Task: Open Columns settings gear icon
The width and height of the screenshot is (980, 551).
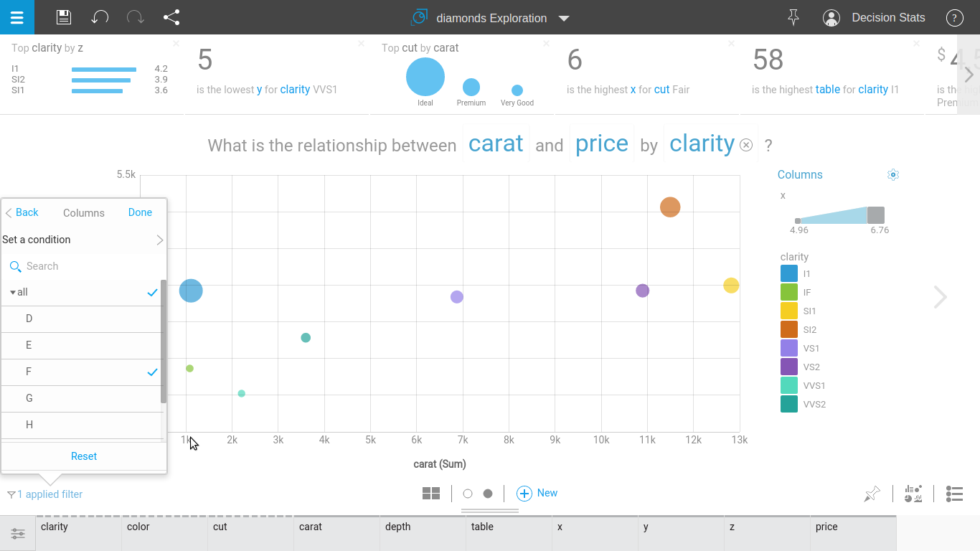Action: (892, 174)
